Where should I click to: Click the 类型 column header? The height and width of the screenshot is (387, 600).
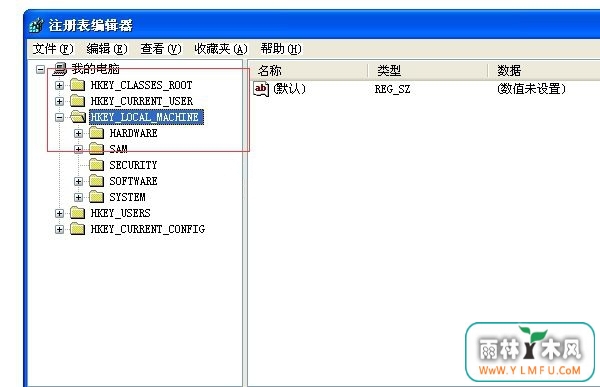coord(427,70)
